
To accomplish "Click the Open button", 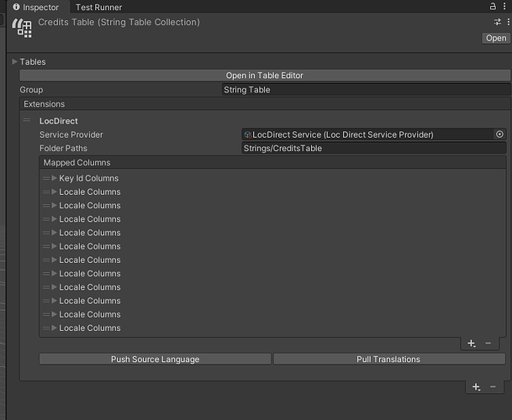I will coord(496,38).
